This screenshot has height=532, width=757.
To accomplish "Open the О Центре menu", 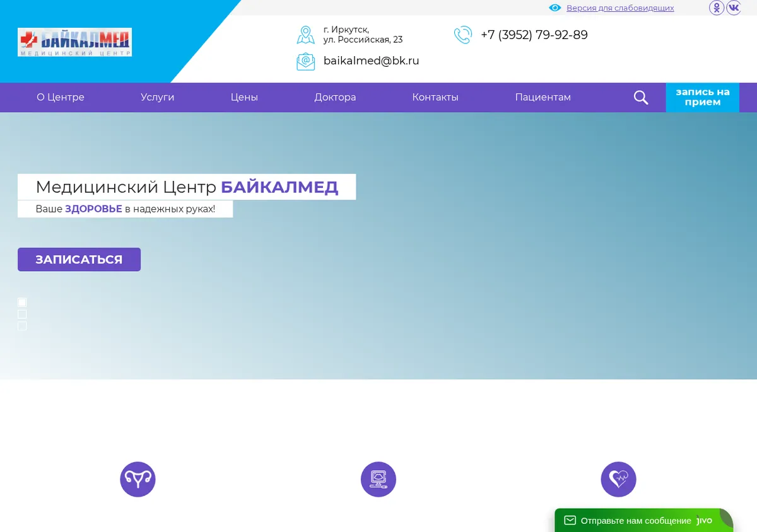I will [x=61, y=98].
